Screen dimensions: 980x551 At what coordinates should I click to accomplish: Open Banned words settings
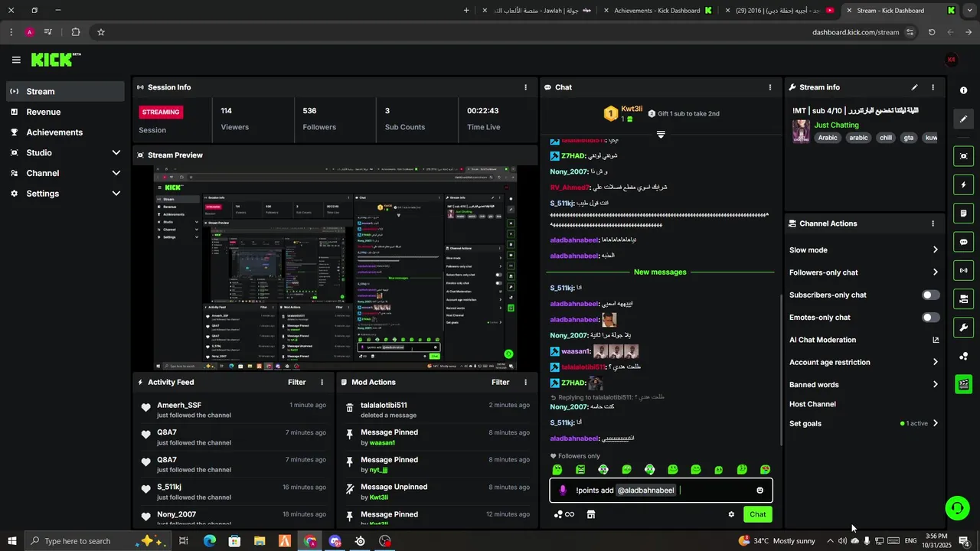click(864, 385)
